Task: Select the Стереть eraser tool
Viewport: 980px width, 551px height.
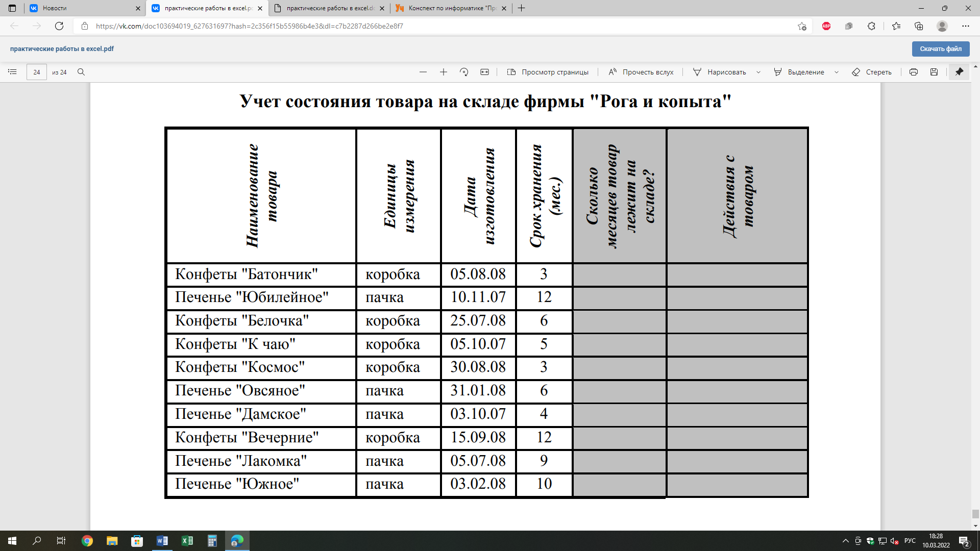Action: (x=872, y=72)
